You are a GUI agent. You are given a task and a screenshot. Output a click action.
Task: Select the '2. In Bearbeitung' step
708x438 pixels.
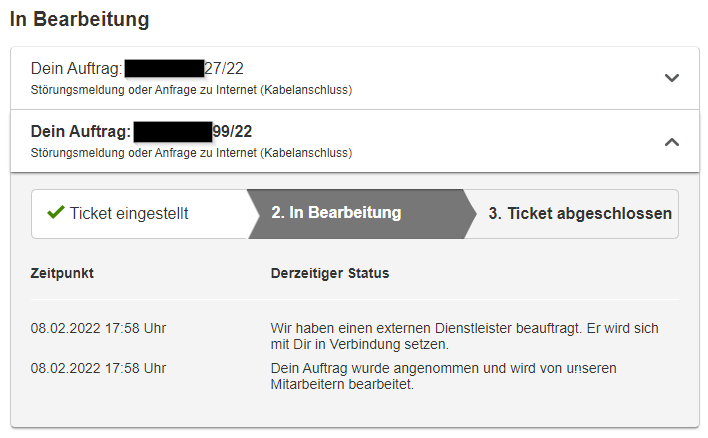point(336,213)
